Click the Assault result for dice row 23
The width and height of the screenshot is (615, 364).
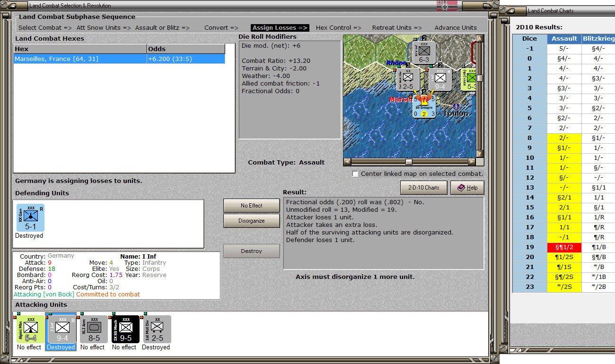[565, 287]
